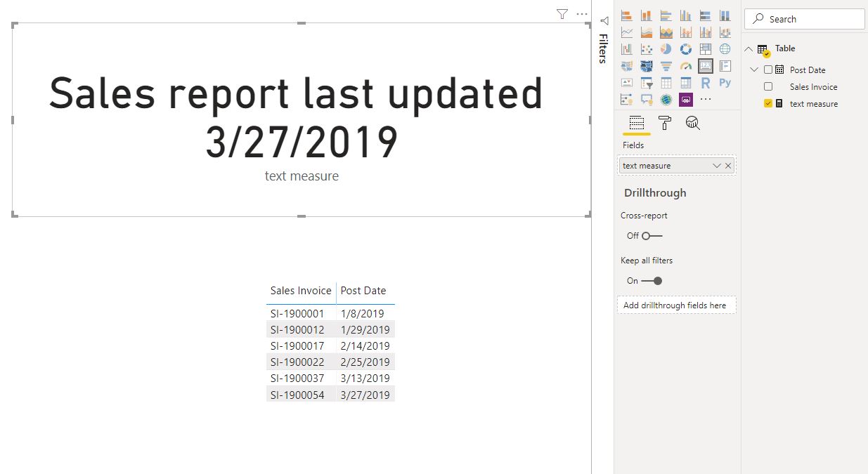Select the Gauge visual
The width and height of the screenshot is (868, 474).
click(686, 66)
